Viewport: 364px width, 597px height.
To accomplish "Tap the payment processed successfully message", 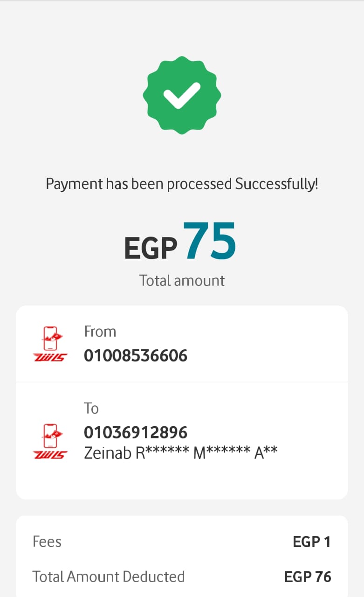I will pos(182,184).
